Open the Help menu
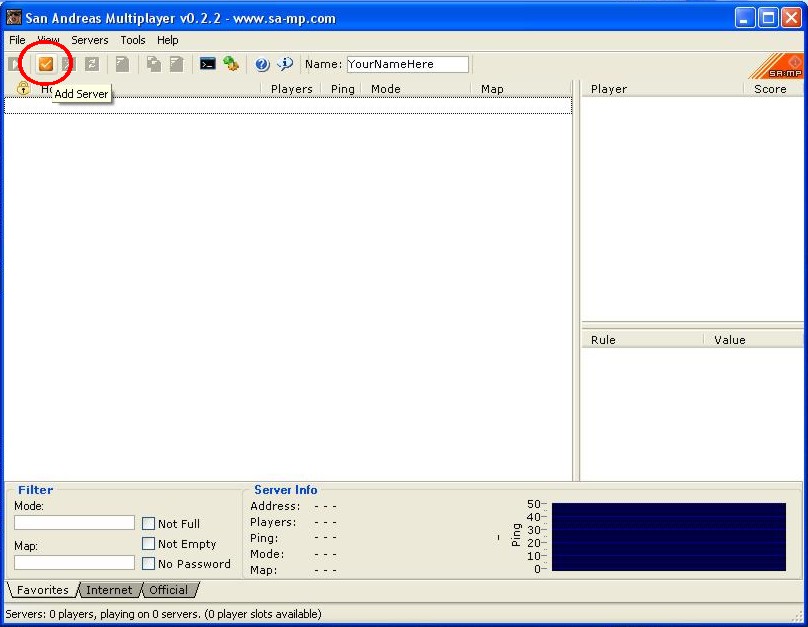The width and height of the screenshot is (808, 627). coord(167,40)
